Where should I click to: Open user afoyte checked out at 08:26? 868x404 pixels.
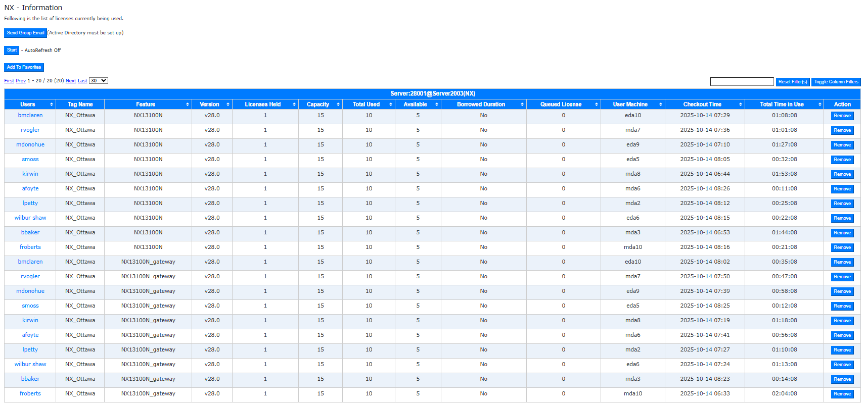tap(30, 189)
